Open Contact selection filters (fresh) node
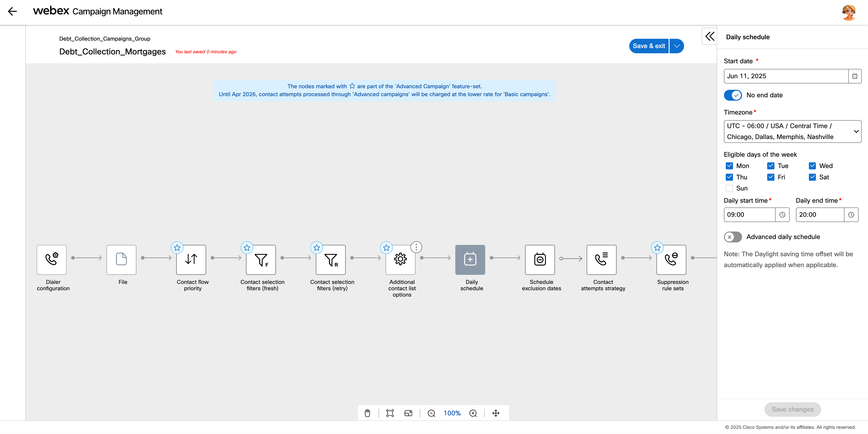Viewport: 868px width, 434px height. pyautogui.click(x=261, y=259)
